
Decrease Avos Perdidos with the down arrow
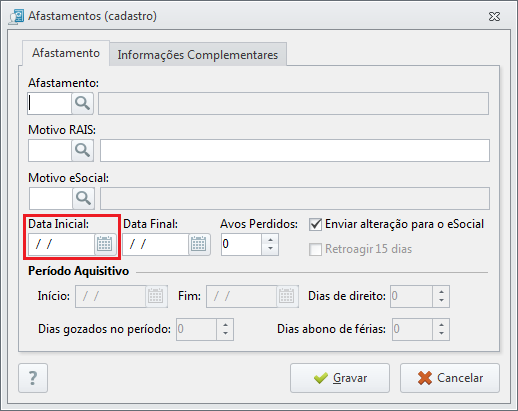270,249
